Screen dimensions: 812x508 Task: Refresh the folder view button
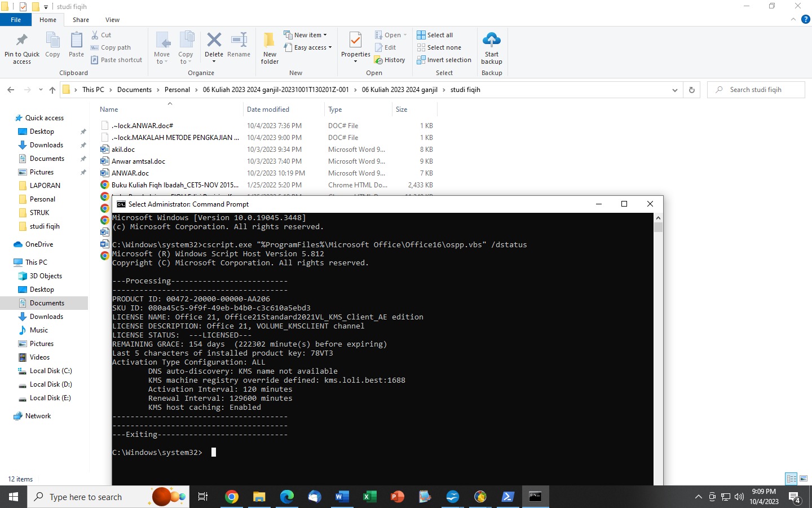692,90
